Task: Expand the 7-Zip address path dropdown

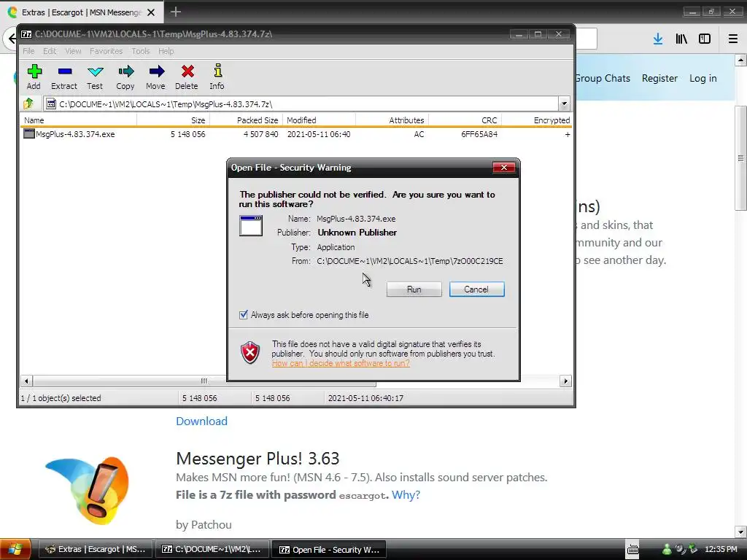Action: click(x=564, y=104)
